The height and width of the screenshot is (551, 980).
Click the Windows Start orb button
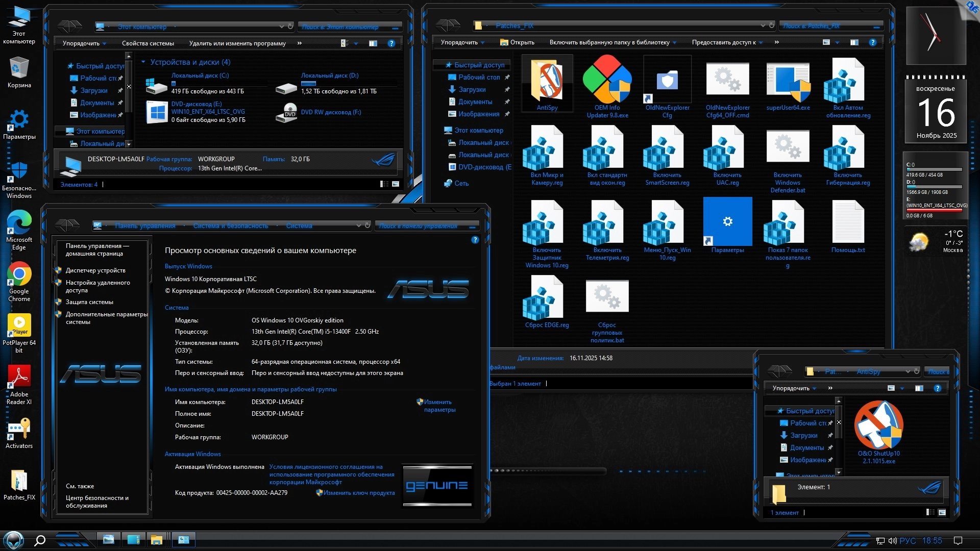click(x=14, y=540)
